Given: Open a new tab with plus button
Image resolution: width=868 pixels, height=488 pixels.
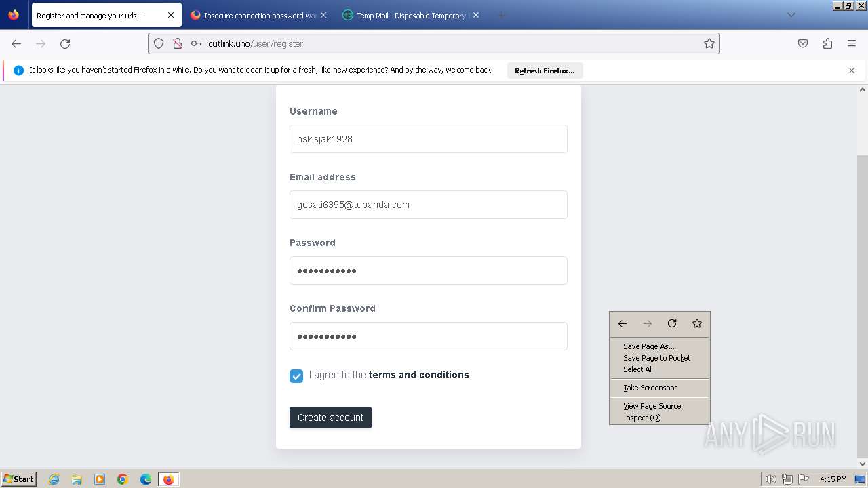Looking at the screenshot, I should [x=501, y=15].
